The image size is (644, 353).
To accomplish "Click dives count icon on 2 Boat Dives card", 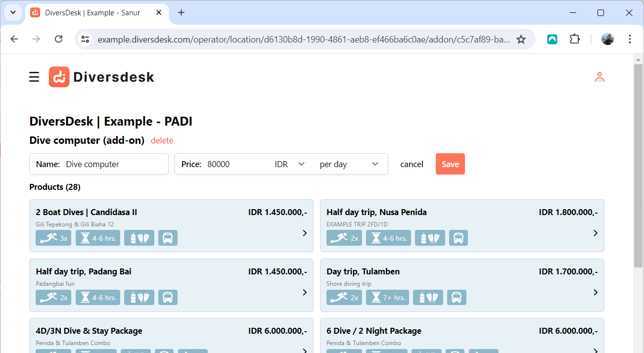I will (53, 238).
